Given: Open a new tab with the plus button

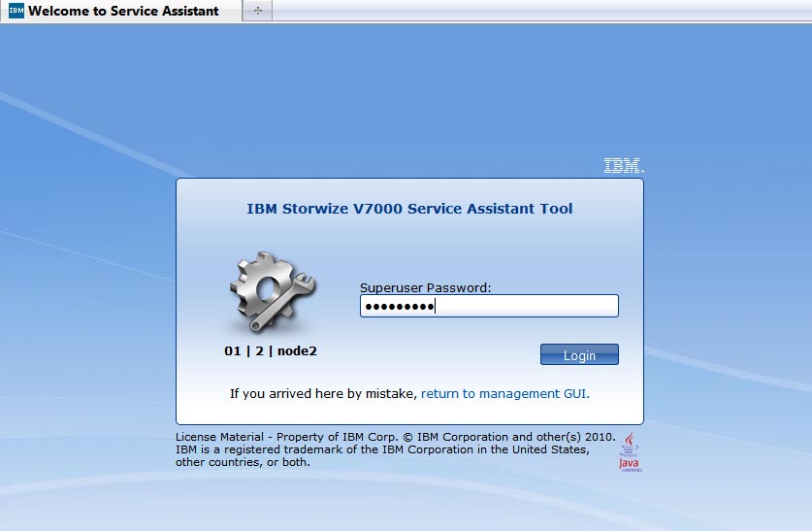Looking at the screenshot, I should pyautogui.click(x=257, y=11).
